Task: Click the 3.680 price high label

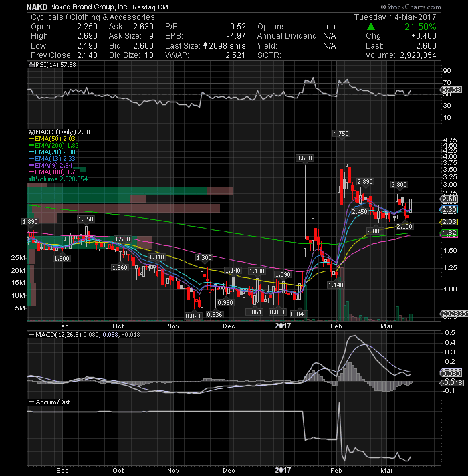Action: (x=304, y=158)
